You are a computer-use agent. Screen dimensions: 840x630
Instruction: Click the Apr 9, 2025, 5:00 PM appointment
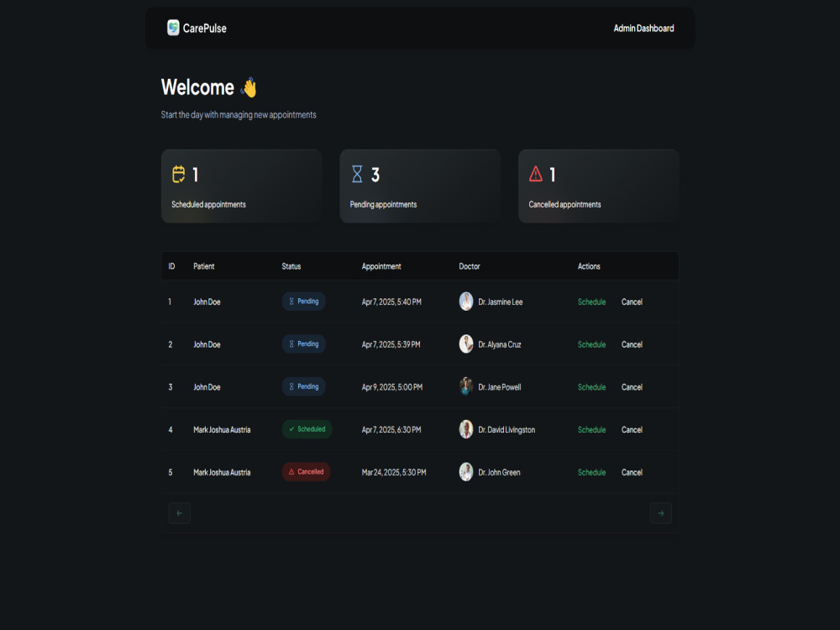click(x=392, y=387)
